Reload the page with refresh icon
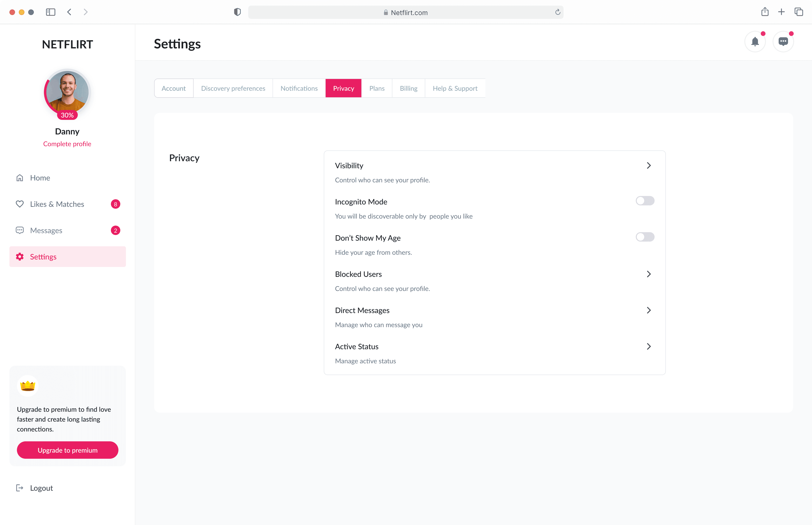 pyautogui.click(x=558, y=12)
